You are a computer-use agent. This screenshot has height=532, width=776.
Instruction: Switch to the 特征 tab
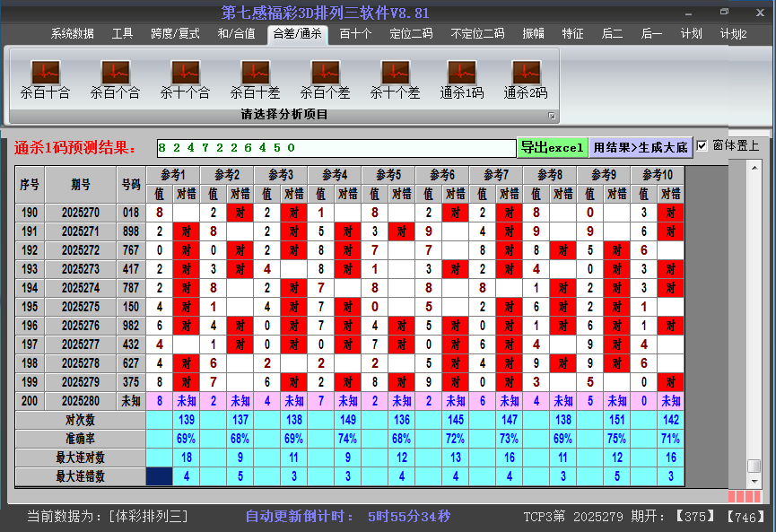(x=574, y=32)
